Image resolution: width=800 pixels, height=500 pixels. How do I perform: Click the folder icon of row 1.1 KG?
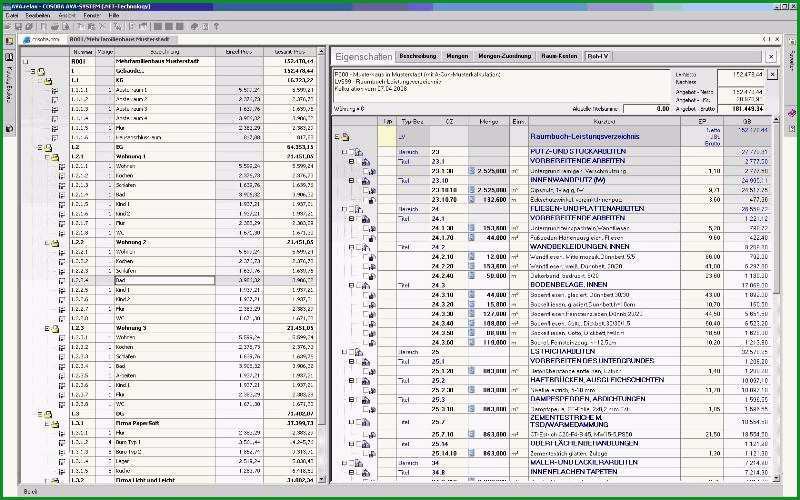(x=48, y=81)
